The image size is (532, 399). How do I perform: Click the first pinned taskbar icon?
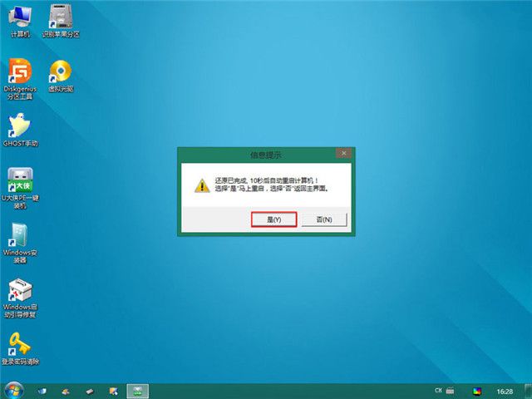(x=43, y=390)
